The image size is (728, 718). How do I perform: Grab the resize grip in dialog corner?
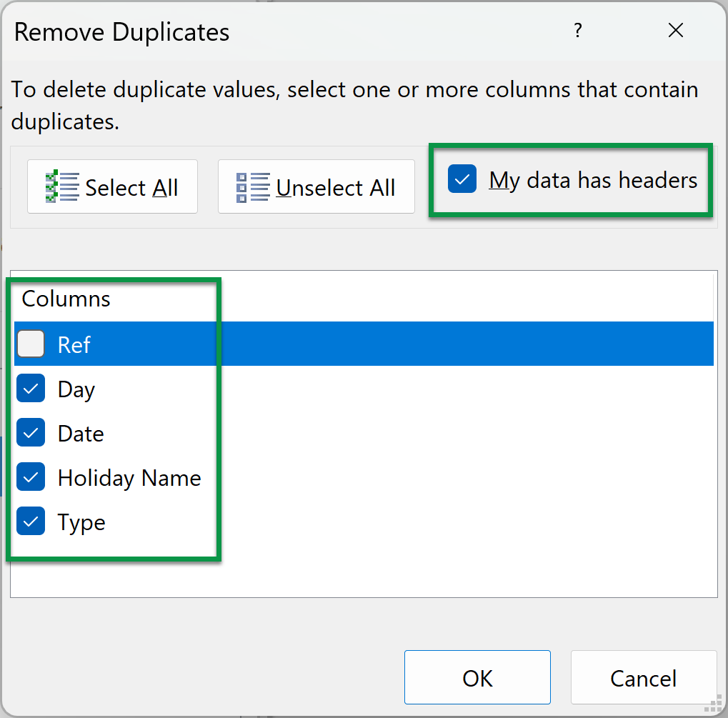713,704
